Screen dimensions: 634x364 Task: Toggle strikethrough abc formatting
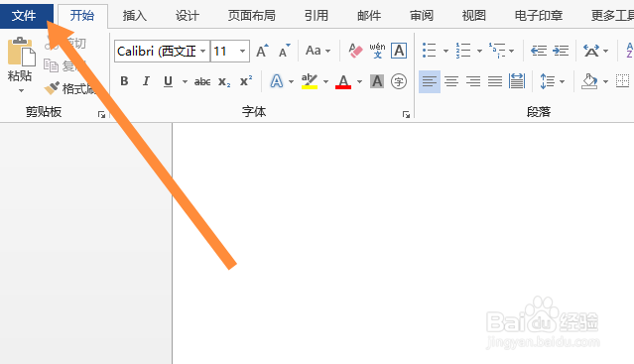(x=202, y=82)
